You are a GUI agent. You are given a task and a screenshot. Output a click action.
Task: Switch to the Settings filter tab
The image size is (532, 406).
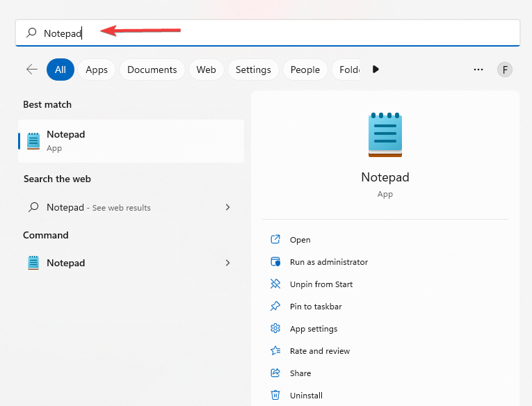point(253,70)
